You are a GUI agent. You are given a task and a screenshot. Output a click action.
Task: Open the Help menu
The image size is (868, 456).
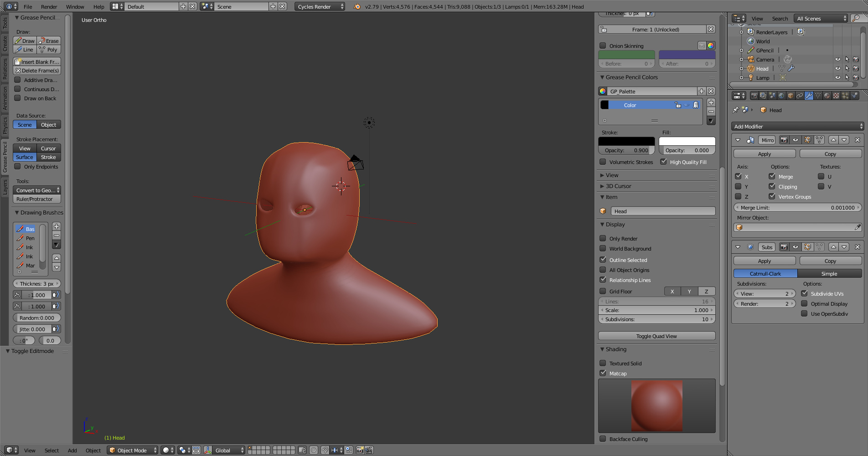[x=98, y=6]
